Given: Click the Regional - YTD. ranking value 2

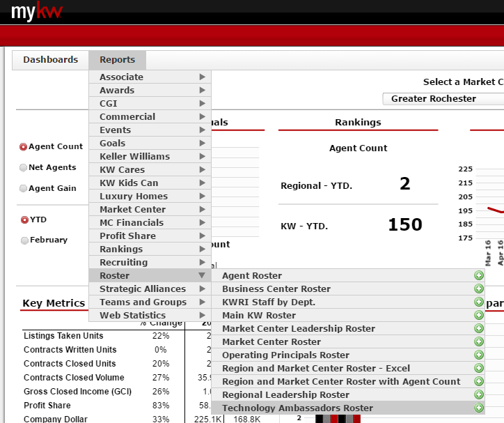Looking at the screenshot, I should tap(405, 184).
